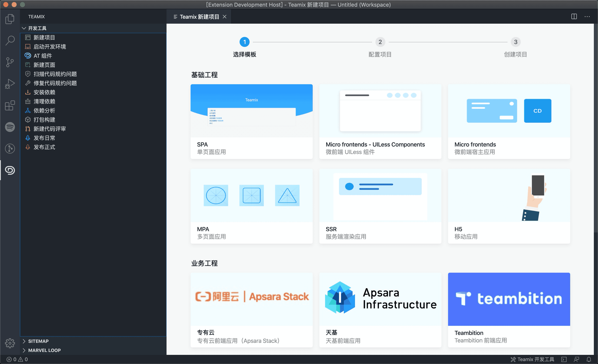The height and width of the screenshot is (364, 598).
Task: Go to step 3 创建项目
Action: (x=516, y=47)
